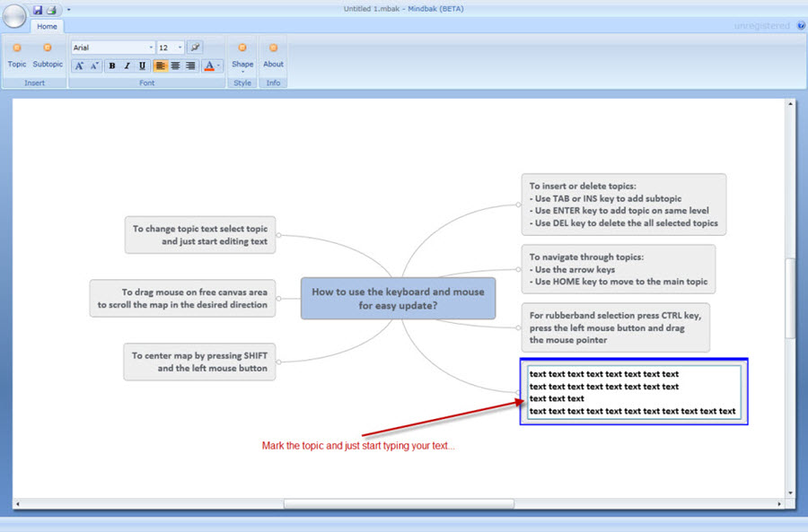808x532 pixels.
Task: Increase font size with grow font icon
Action: click(x=79, y=65)
